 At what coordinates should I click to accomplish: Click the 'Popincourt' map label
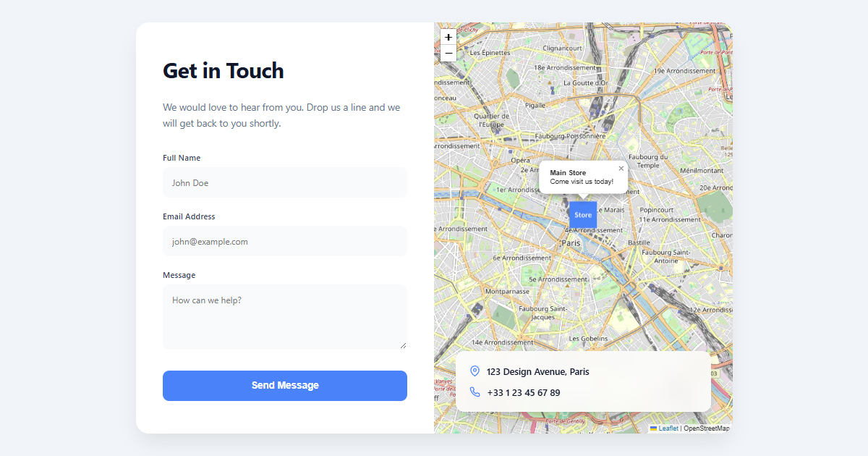[656, 210]
